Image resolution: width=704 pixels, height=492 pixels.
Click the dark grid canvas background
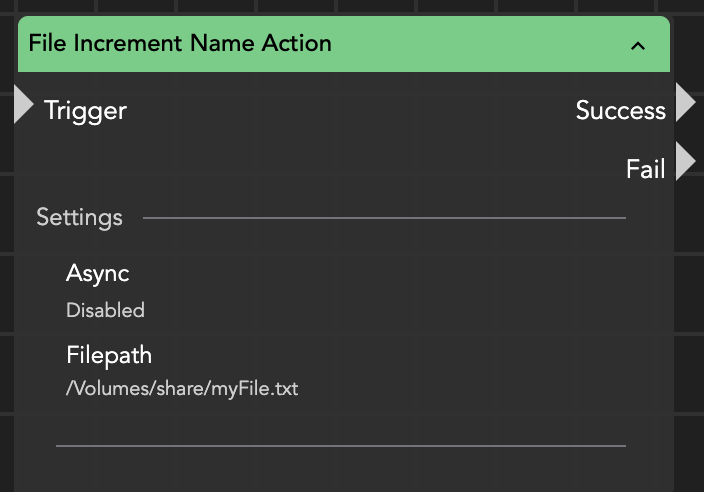(x=690, y=300)
